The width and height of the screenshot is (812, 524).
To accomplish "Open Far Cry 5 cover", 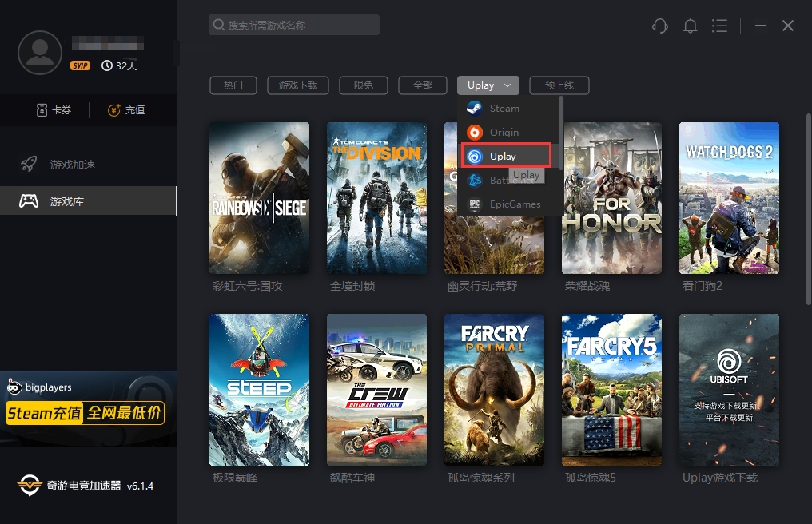I will tap(611, 389).
